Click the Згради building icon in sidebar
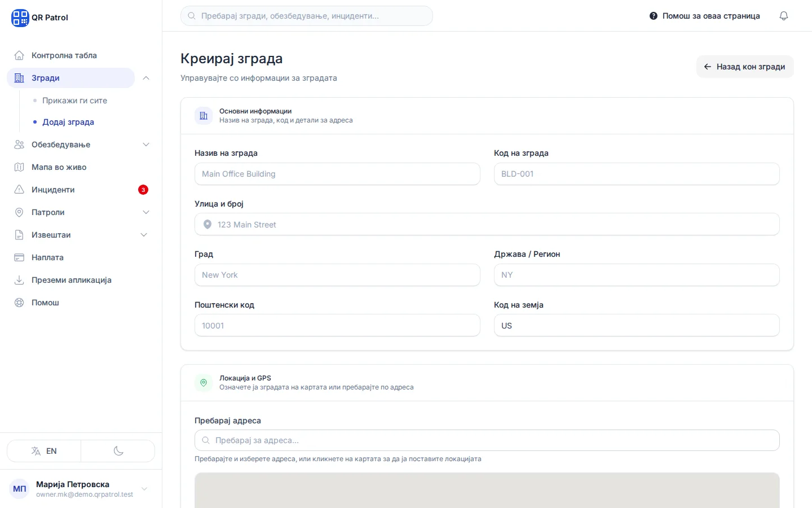This screenshot has height=508, width=812. pyautogui.click(x=19, y=78)
